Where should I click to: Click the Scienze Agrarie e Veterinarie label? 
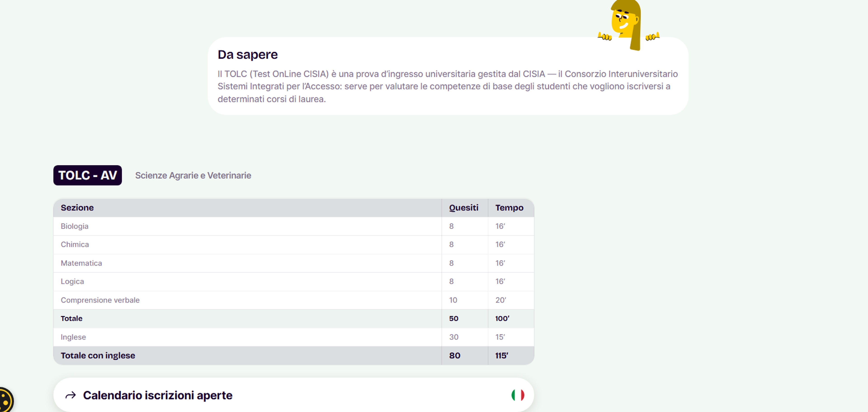tap(193, 175)
